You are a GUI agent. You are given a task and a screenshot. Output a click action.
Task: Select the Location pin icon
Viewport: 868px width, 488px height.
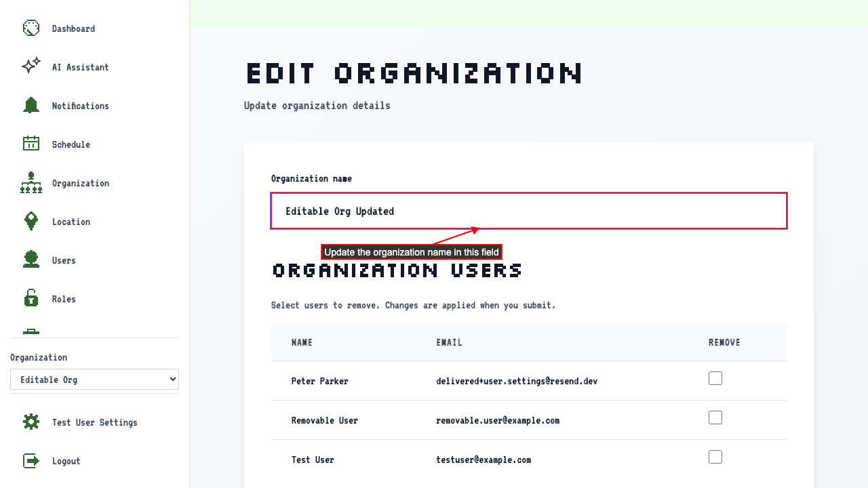[x=31, y=222]
